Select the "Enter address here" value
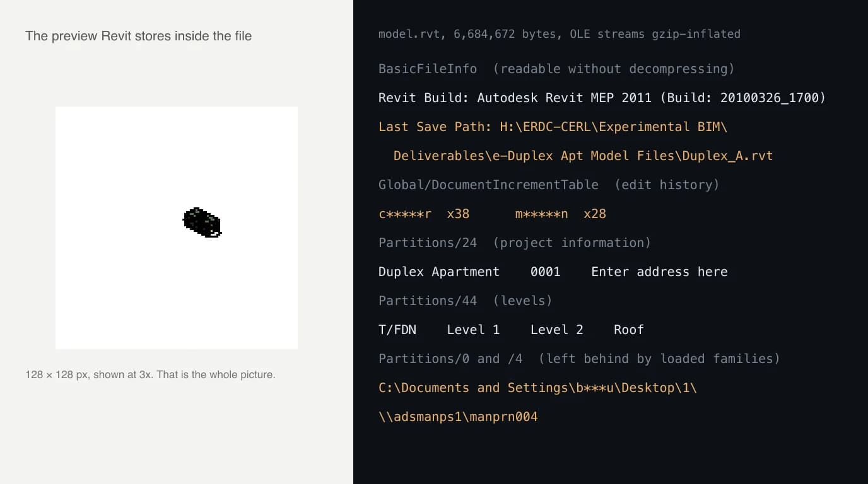The image size is (868, 484). [659, 272]
